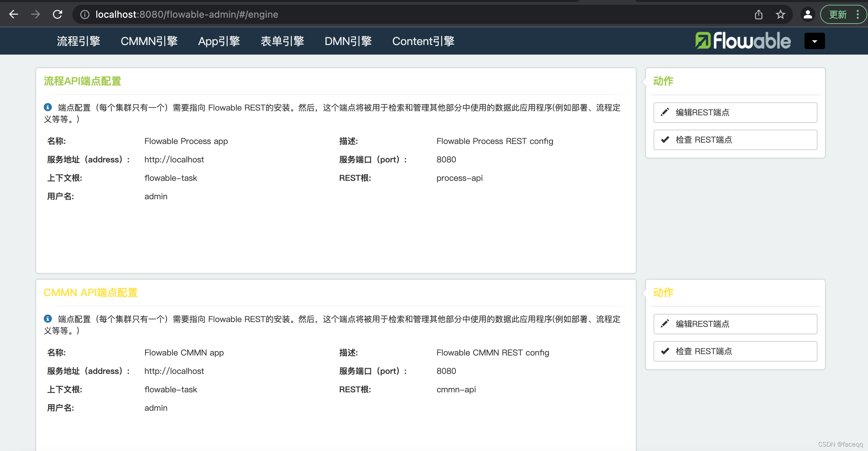868x451 pixels.
Task: Click the Flowable logo
Action: [x=743, y=41]
